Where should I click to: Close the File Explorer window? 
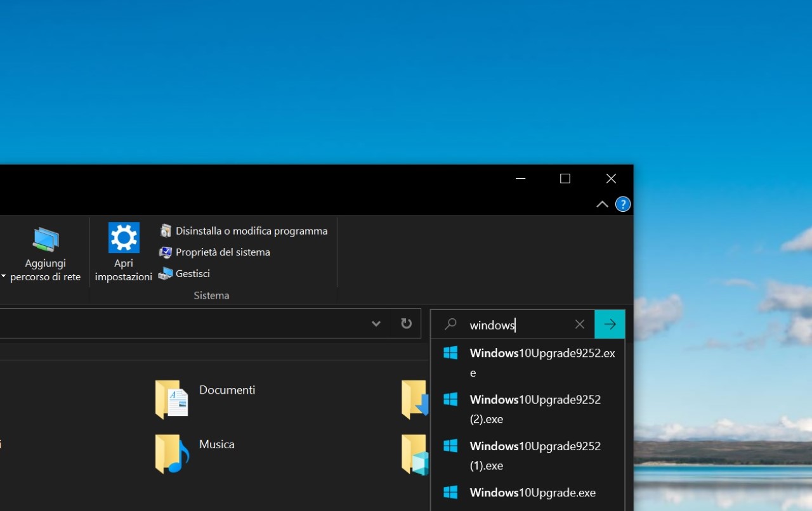[611, 179]
